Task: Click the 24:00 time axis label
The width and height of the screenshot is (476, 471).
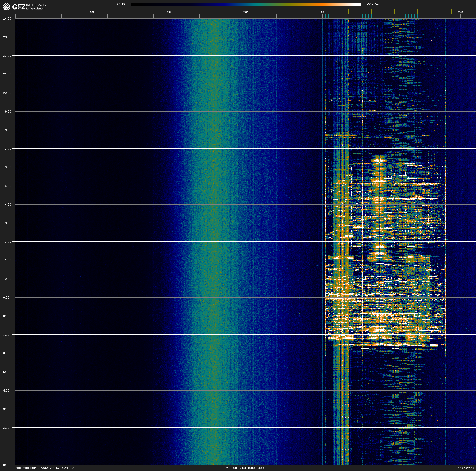Action: click(7, 18)
